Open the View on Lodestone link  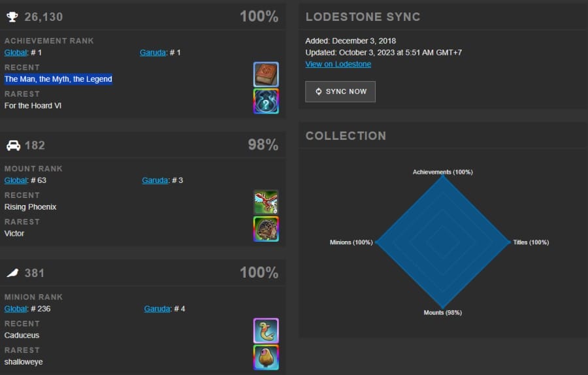coord(338,64)
